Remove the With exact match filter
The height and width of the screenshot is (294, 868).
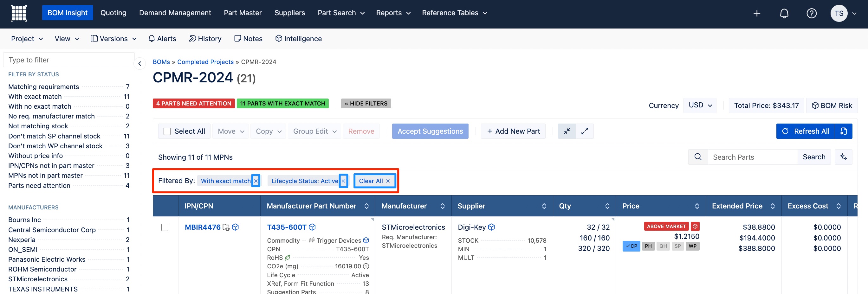256,181
